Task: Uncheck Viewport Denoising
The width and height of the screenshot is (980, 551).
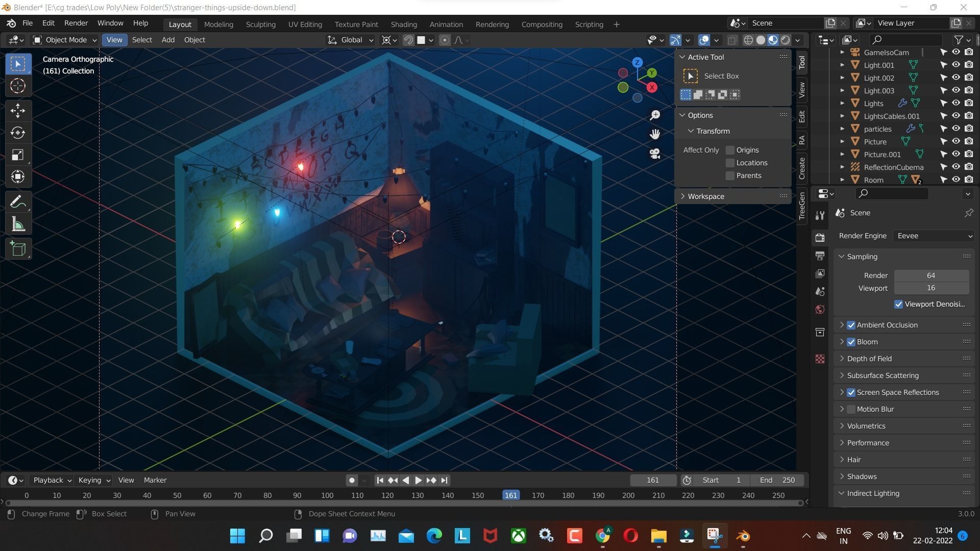Action: coord(898,304)
